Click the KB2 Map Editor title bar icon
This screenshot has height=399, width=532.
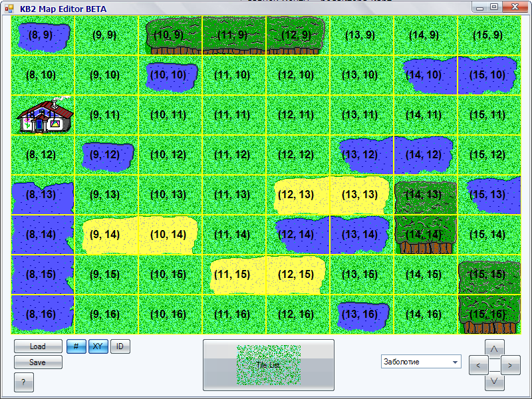(9, 9)
